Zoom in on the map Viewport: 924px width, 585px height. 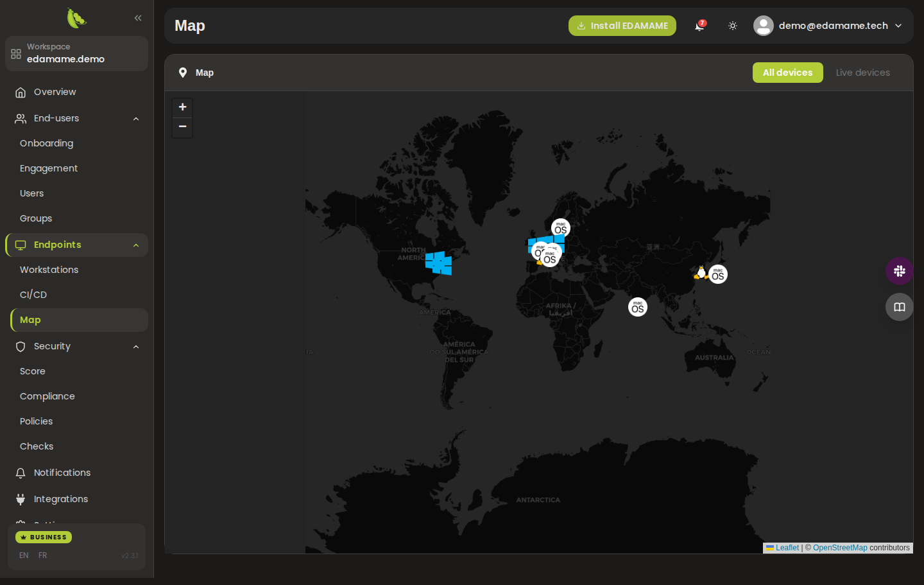pos(182,107)
